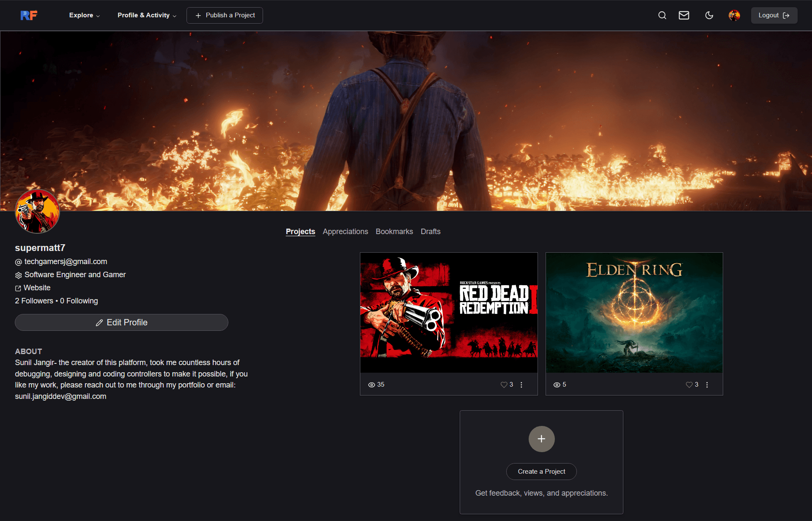Open the options menu on Red Dead Redemption card
This screenshot has height=521, width=812.
pyautogui.click(x=521, y=385)
